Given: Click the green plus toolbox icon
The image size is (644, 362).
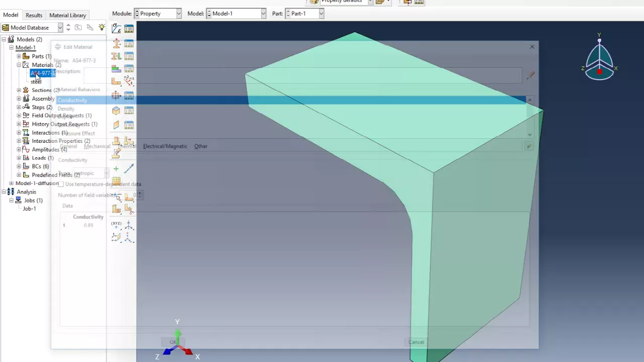Looking at the screenshot, I should coord(116,169).
